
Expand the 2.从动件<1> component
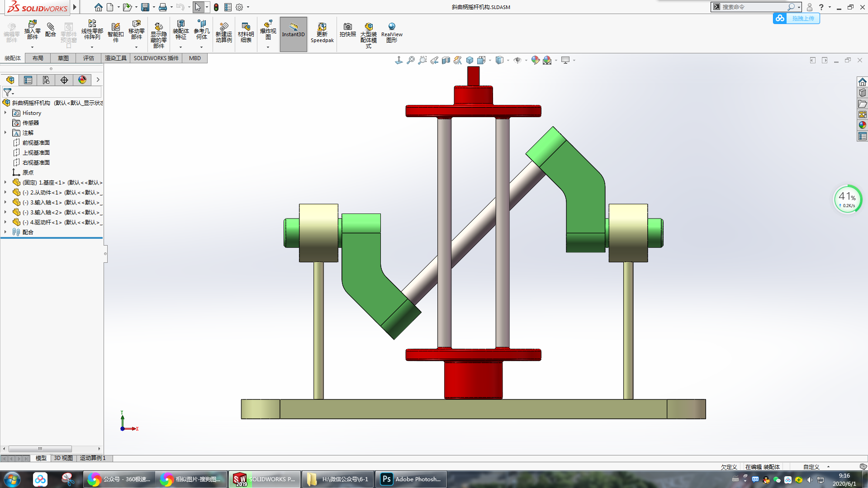[x=5, y=192]
